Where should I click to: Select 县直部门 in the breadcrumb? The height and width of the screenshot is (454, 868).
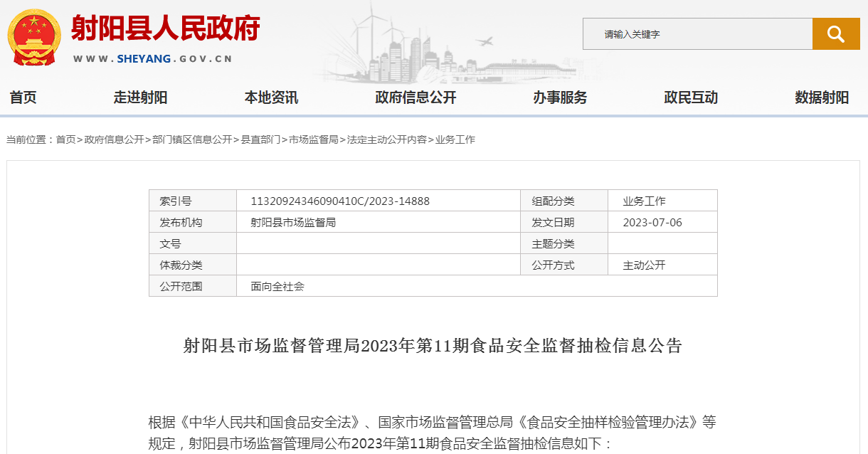pos(260,139)
